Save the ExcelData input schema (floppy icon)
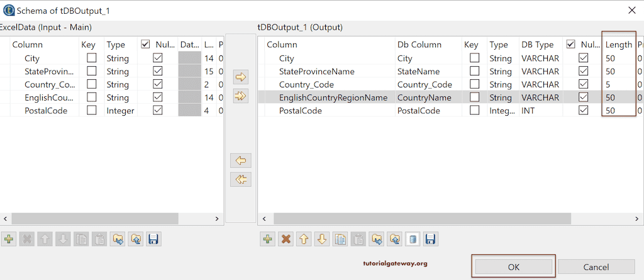The image size is (644, 280). 154,239
